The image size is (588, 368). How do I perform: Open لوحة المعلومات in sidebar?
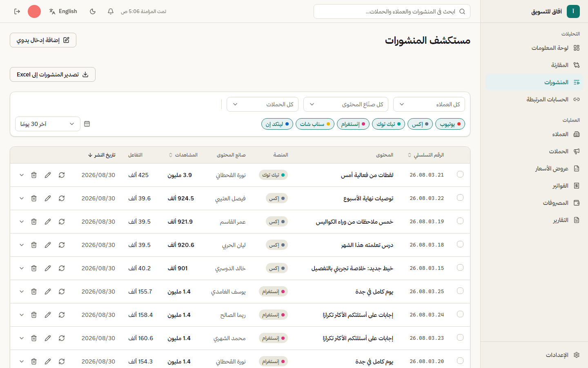534,48
